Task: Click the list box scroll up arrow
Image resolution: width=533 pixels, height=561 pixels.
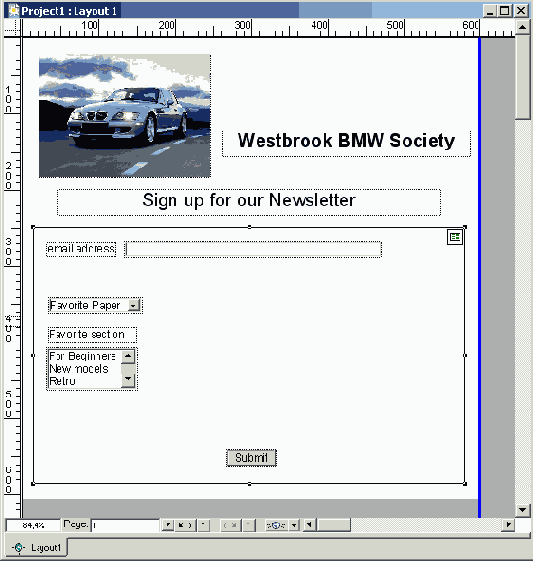Action: [x=128, y=356]
